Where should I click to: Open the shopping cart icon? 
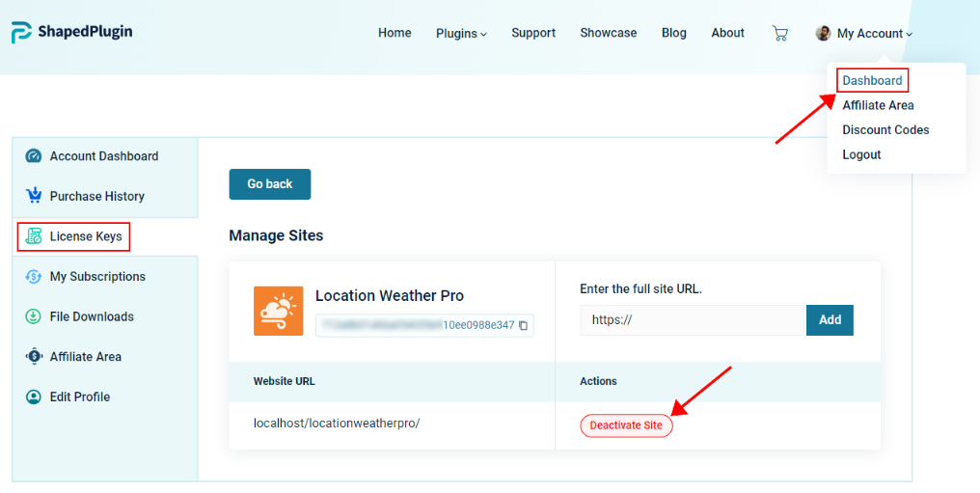coord(780,33)
